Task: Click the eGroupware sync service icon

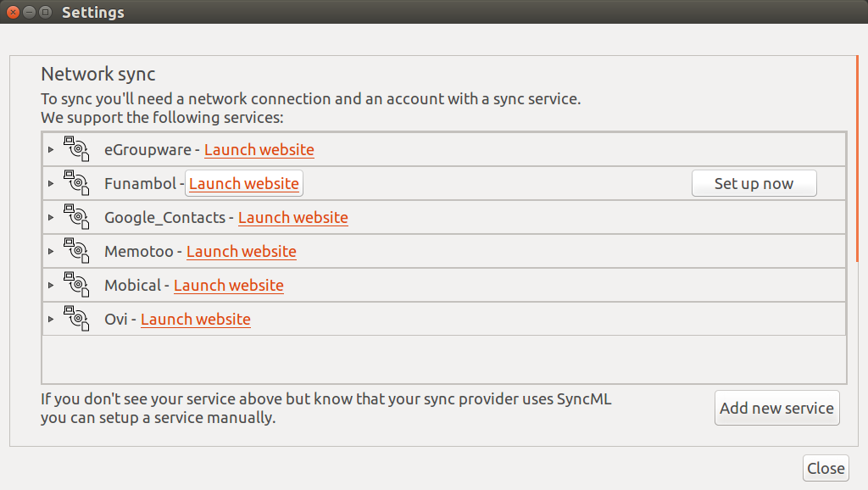Action: [x=76, y=149]
